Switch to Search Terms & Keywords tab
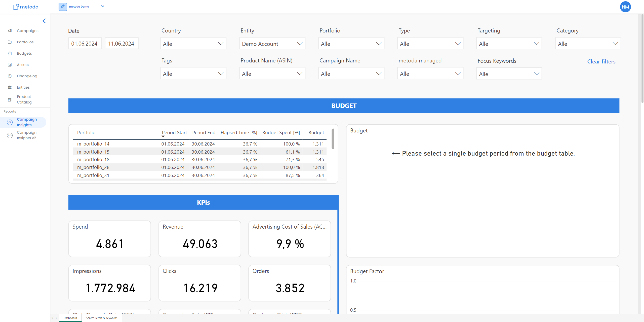 tap(102, 318)
